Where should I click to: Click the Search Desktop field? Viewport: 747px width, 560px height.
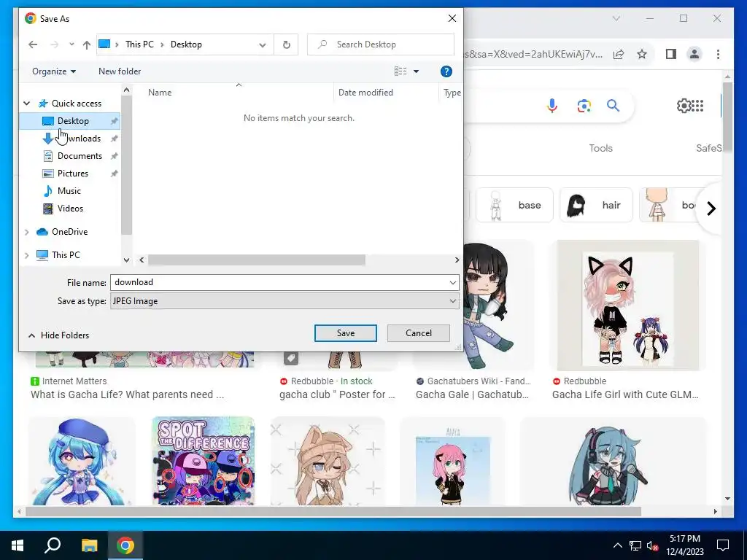coord(381,44)
